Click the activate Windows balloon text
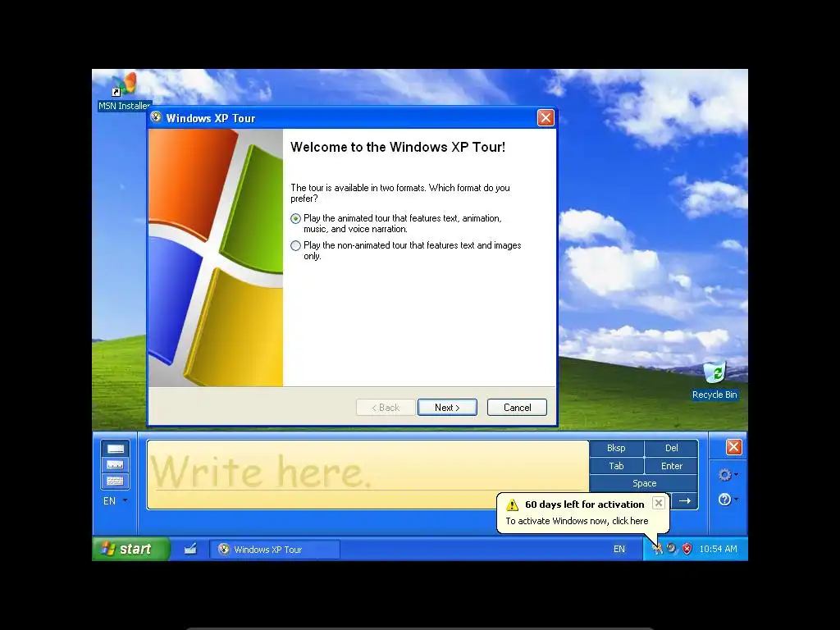 tap(577, 521)
